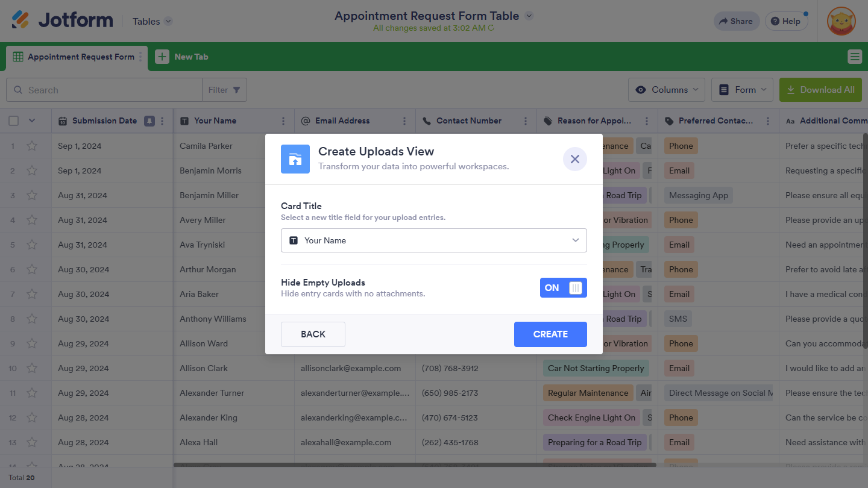Viewport: 868px width, 488px height.
Task: Click Download All button
Action: [x=820, y=90]
